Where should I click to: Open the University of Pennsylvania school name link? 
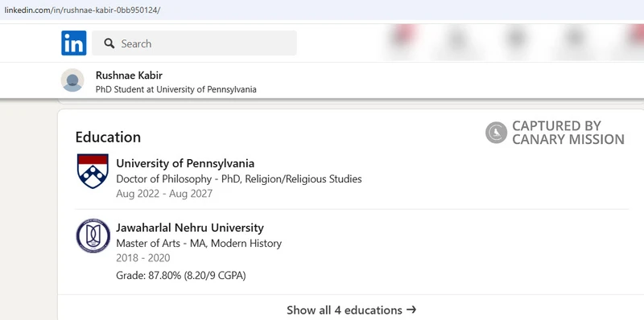click(185, 163)
